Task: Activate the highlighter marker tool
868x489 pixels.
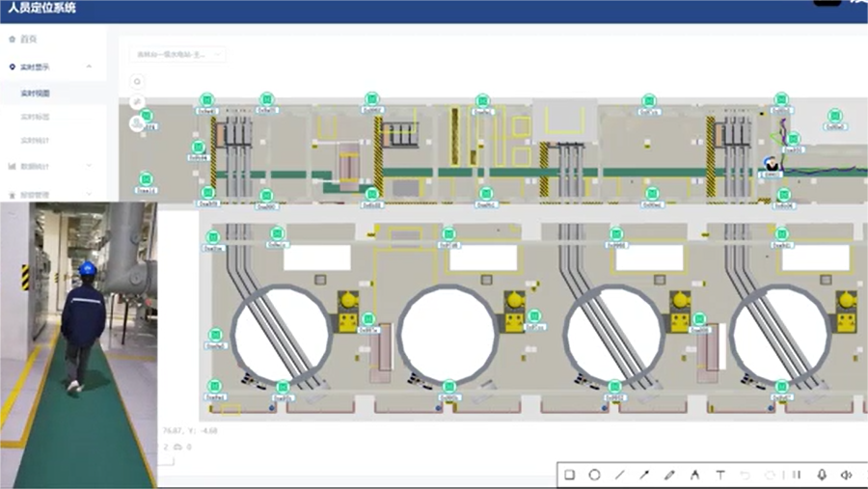Action: click(694, 475)
